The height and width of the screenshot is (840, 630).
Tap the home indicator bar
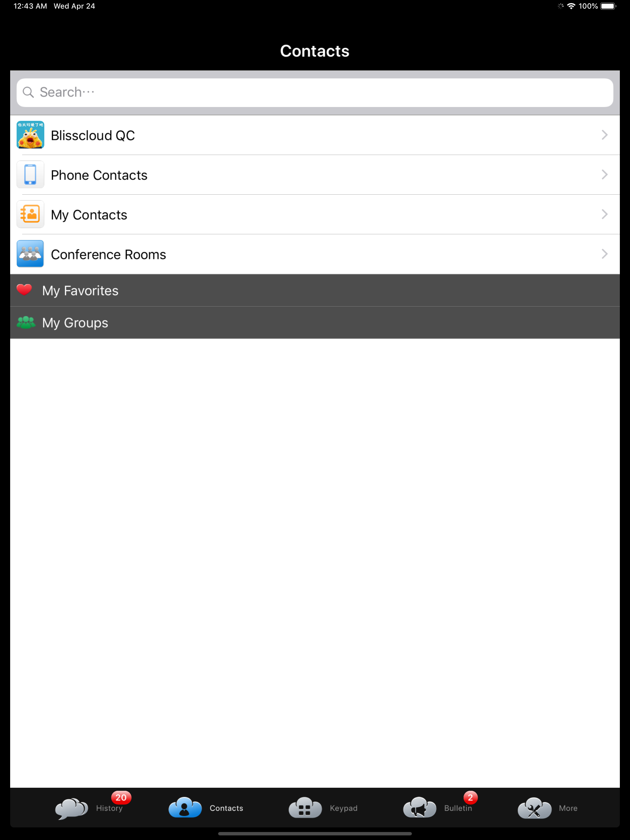[x=315, y=834]
